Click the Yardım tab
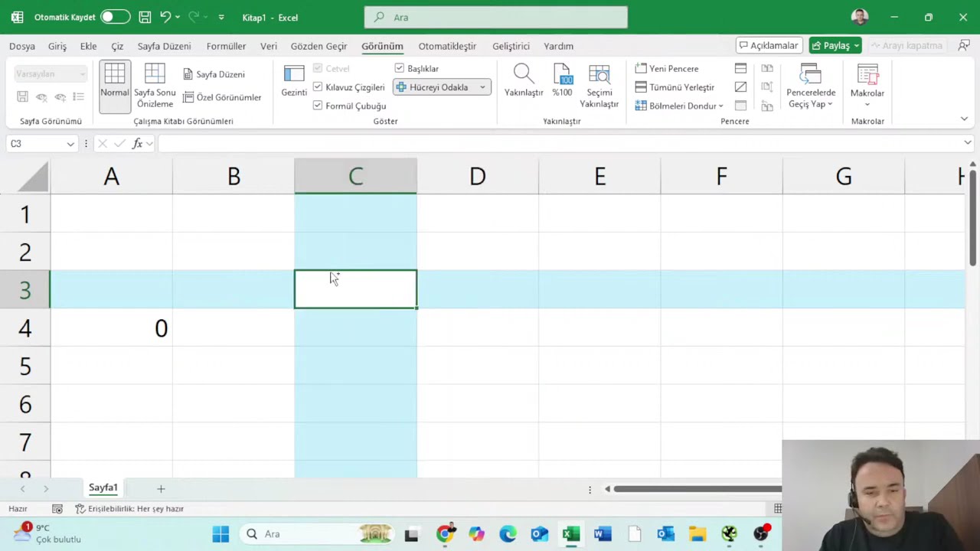 click(x=558, y=46)
